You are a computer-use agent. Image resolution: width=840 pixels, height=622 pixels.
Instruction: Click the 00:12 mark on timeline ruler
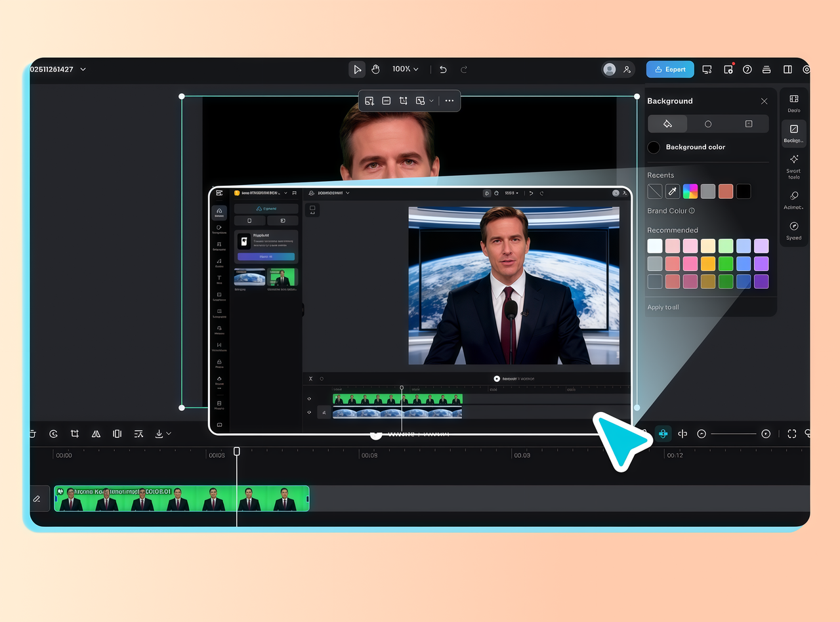[x=675, y=455]
